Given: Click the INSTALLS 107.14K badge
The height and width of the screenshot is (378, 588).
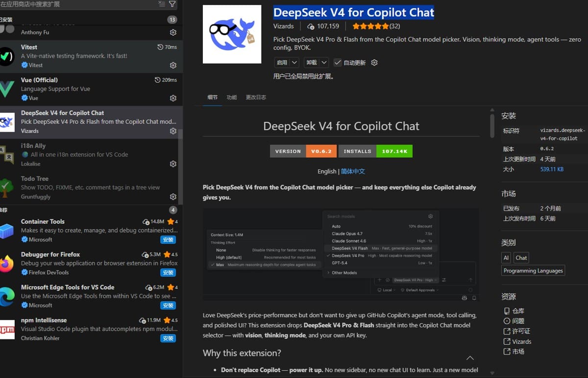Looking at the screenshot, I should [x=375, y=151].
